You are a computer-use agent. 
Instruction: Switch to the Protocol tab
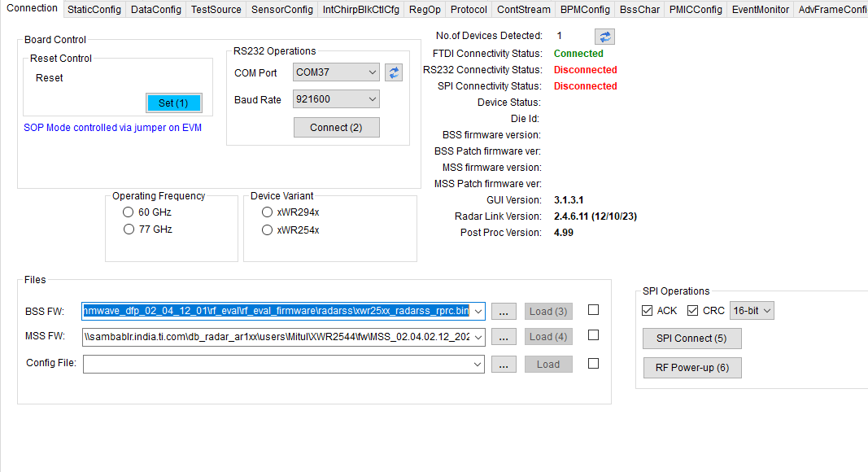469,10
